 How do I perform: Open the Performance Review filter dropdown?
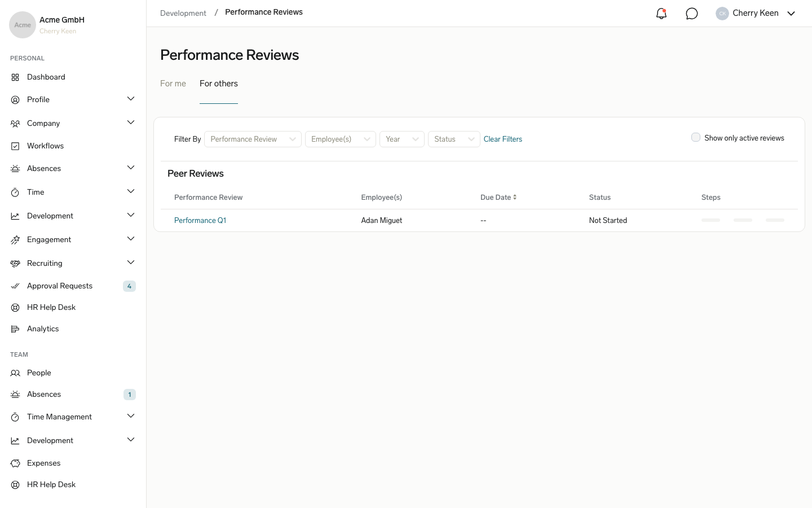tap(253, 139)
